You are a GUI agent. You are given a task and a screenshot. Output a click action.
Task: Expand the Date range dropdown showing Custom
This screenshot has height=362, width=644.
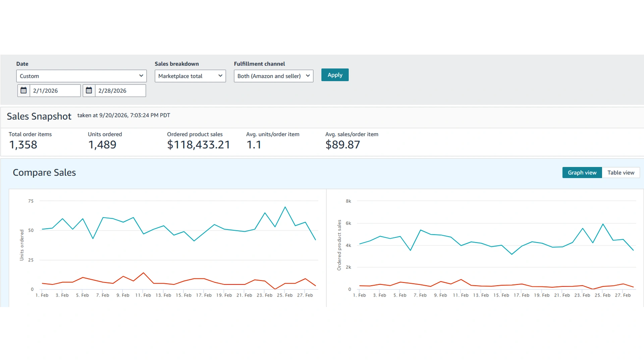click(x=82, y=76)
